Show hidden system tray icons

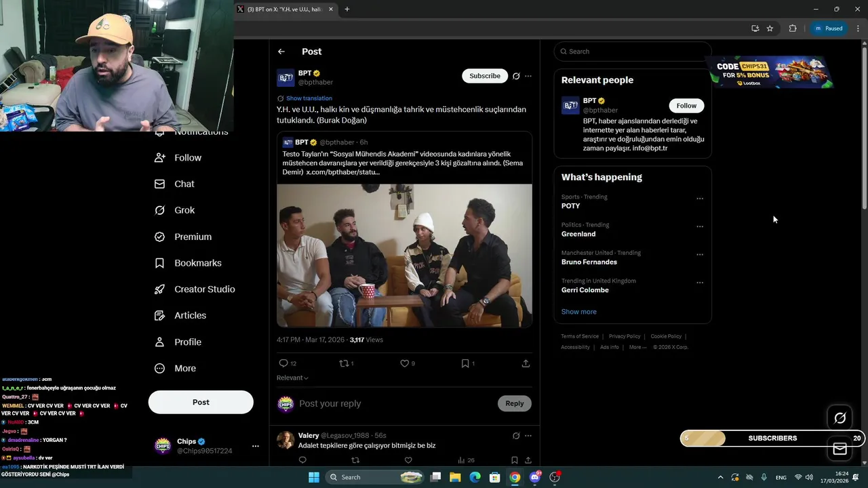pos(720,477)
